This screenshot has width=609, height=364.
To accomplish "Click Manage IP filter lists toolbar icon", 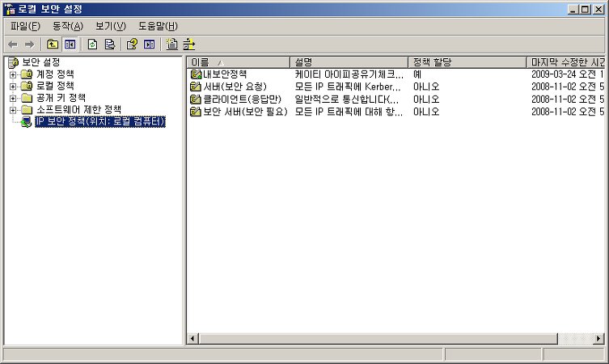I will tap(189, 44).
